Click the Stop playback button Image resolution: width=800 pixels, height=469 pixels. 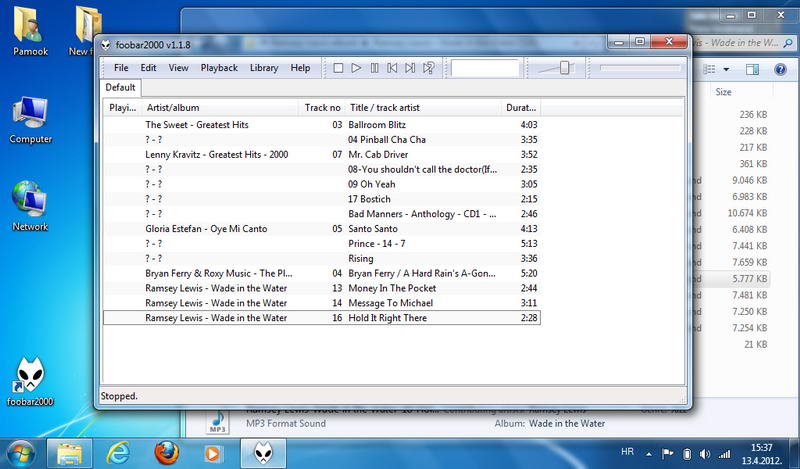point(338,68)
